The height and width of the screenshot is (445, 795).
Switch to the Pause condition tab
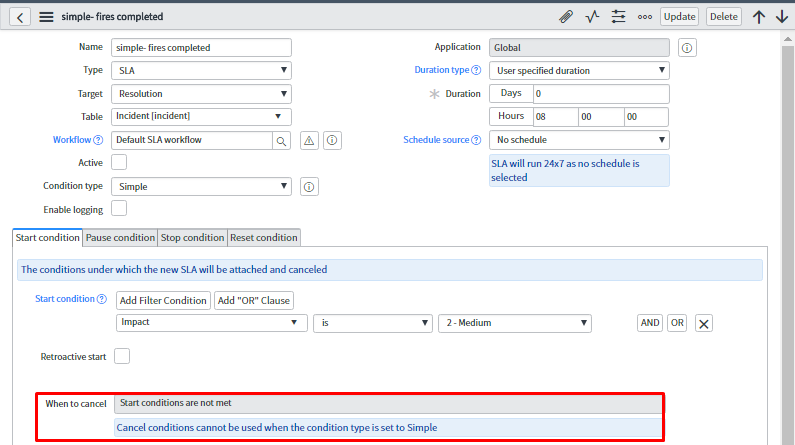pos(120,238)
